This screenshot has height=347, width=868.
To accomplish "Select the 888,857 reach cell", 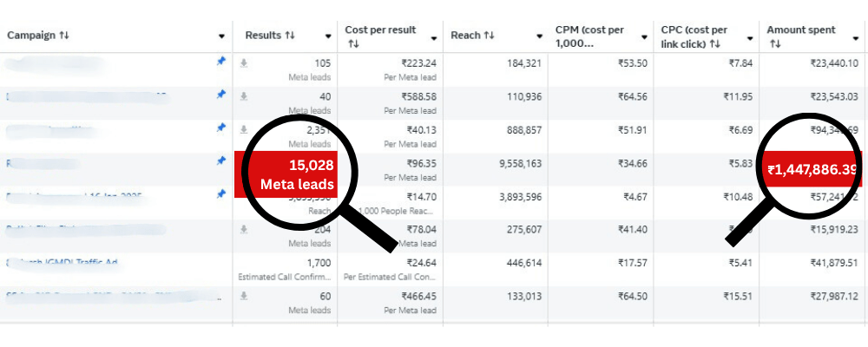I will click(x=523, y=130).
